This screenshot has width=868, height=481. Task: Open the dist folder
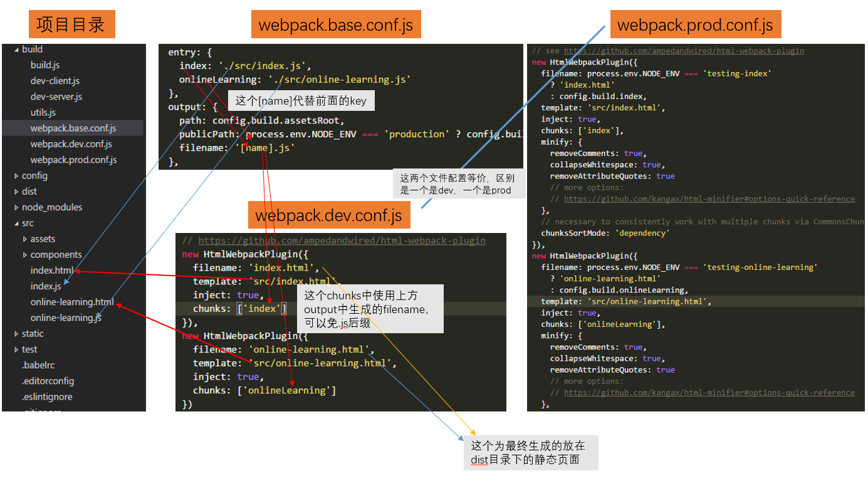tap(29, 192)
